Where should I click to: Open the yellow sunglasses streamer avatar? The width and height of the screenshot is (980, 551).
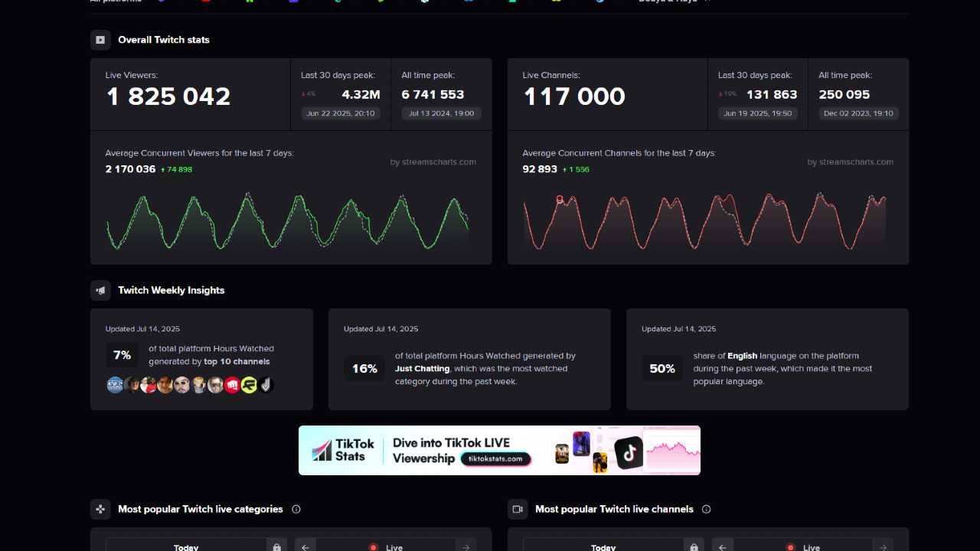[182, 385]
